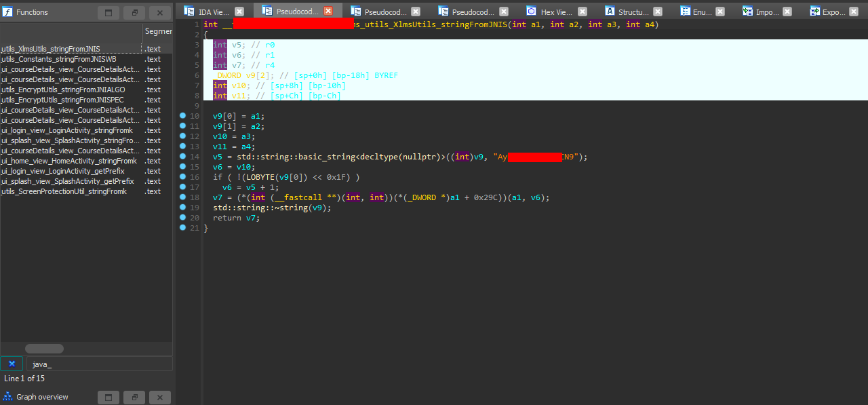This screenshot has height=405, width=868.
Task: Click parameter a4 in function signature
Action: tap(649, 24)
